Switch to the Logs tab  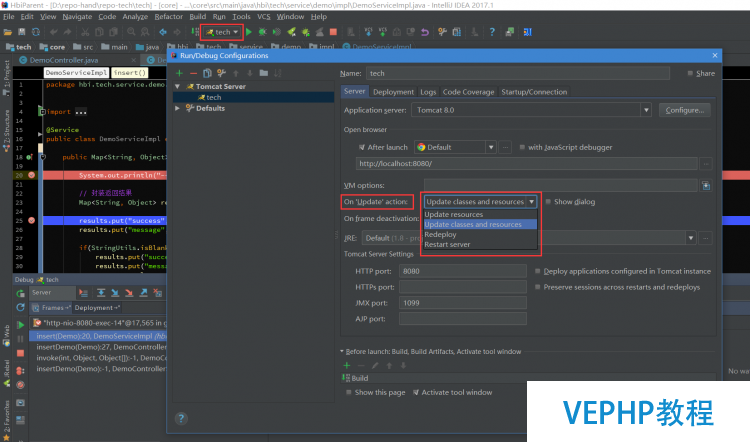pyautogui.click(x=428, y=92)
